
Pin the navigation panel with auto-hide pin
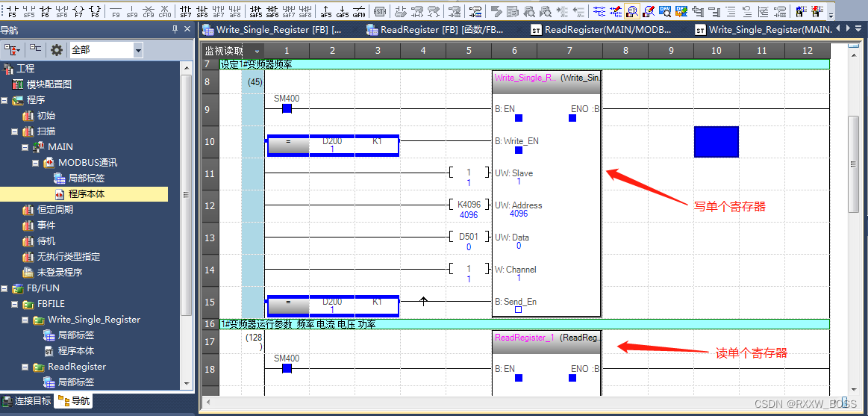[x=175, y=29]
